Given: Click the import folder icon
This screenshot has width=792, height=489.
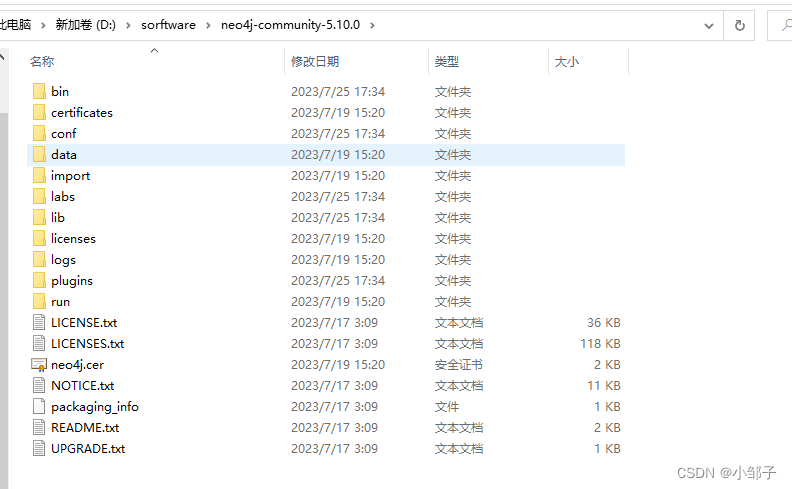Looking at the screenshot, I should coord(39,176).
